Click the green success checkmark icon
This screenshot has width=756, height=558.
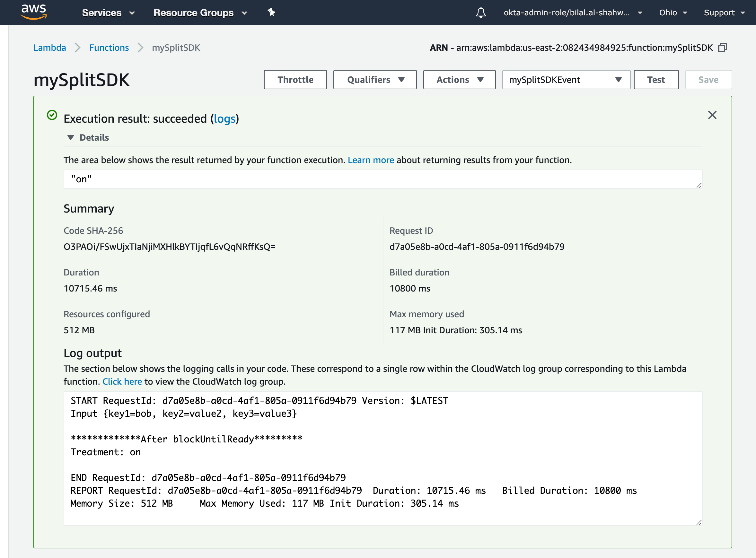tap(52, 115)
